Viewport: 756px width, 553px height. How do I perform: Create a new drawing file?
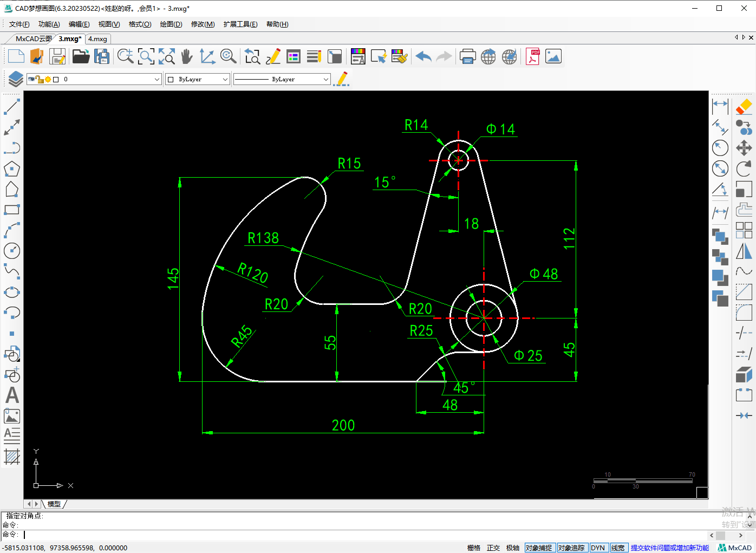pyautogui.click(x=16, y=56)
